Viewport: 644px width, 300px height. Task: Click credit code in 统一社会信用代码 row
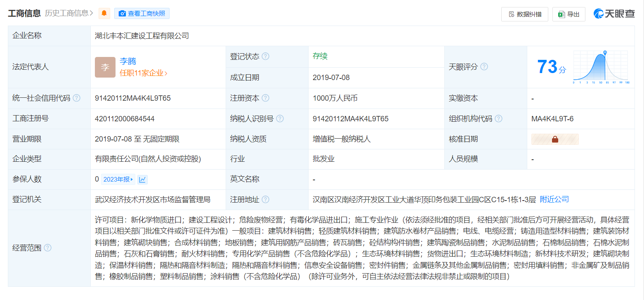[133, 98]
